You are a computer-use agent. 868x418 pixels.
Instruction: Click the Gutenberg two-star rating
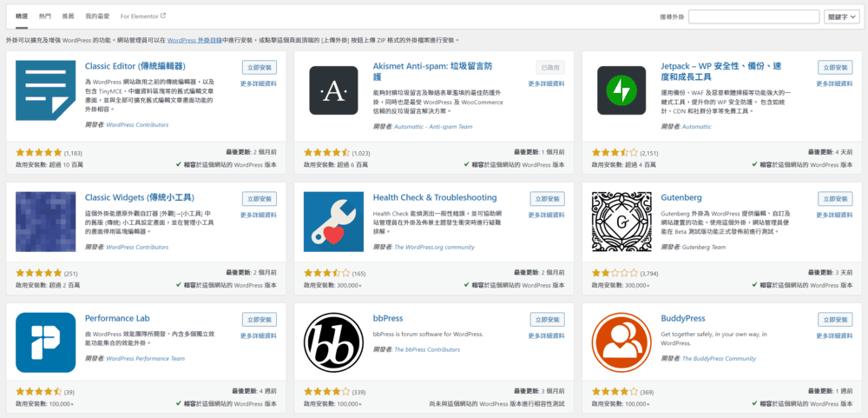(x=615, y=273)
